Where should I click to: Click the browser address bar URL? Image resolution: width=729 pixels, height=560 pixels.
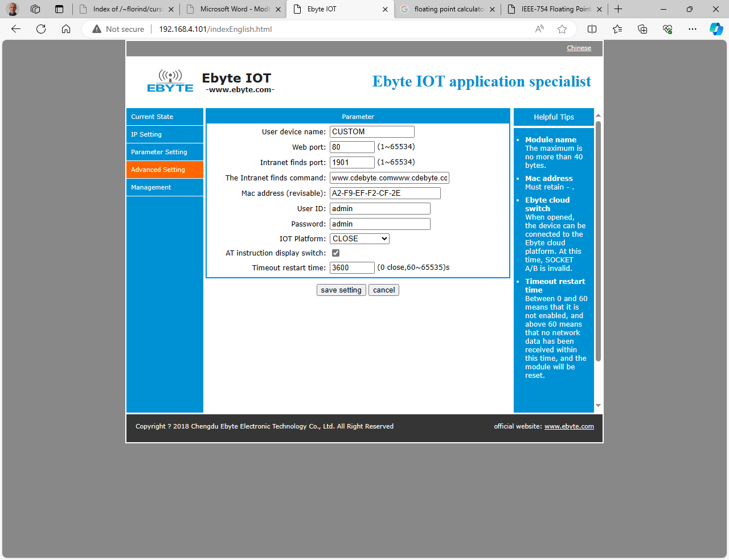coord(215,29)
